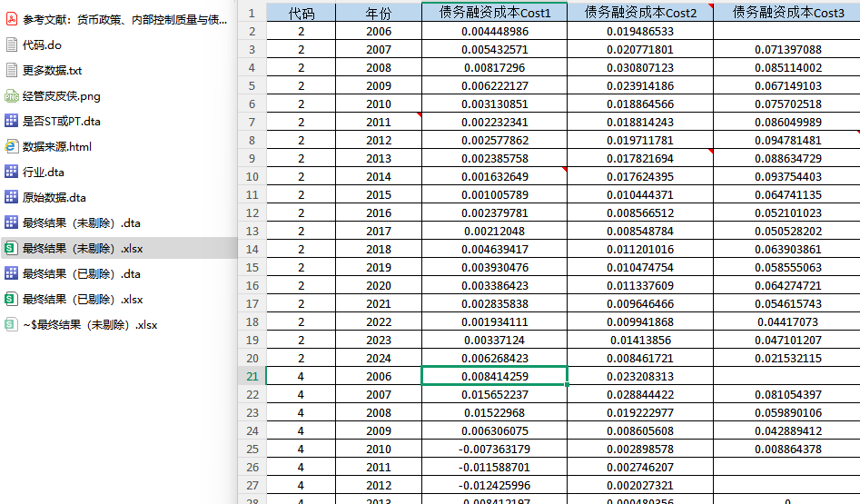The height and width of the screenshot is (504, 860).
Task: Click cell with value 0.023914186
Action: [x=640, y=85]
